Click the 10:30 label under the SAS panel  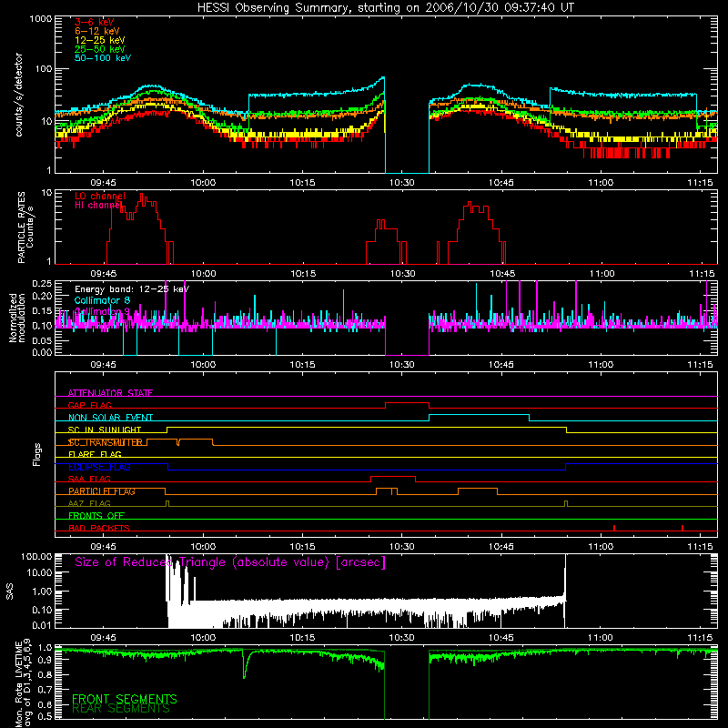pos(401,638)
